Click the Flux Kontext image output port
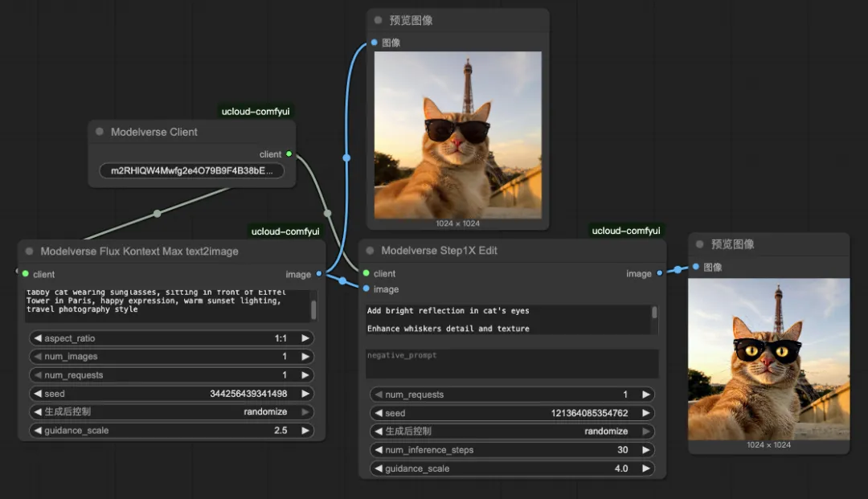The width and height of the screenshot is (868, 499). pyautogui.click(x=319, y=274)
